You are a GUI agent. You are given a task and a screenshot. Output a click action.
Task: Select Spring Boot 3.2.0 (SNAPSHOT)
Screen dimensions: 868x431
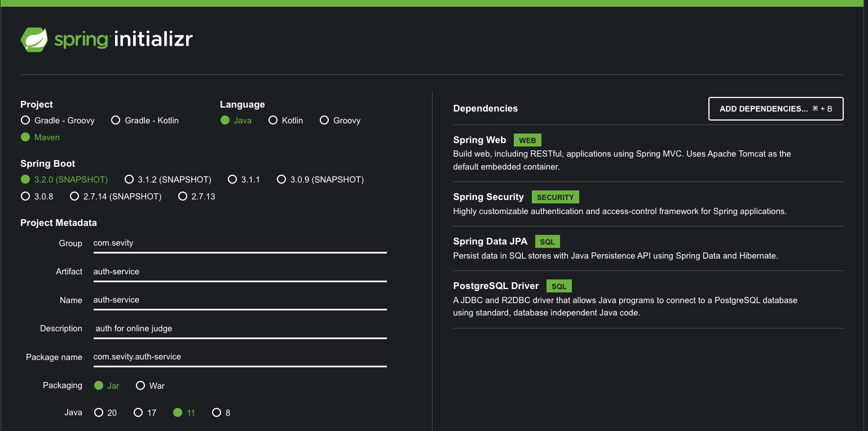tap(64, 180)
